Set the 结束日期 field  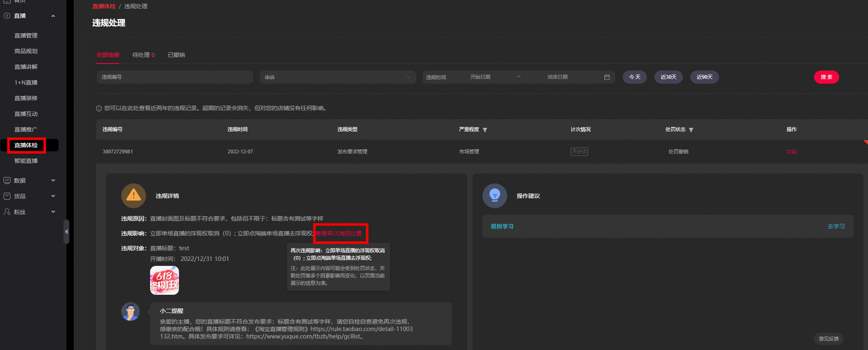(x=557, y=77)
